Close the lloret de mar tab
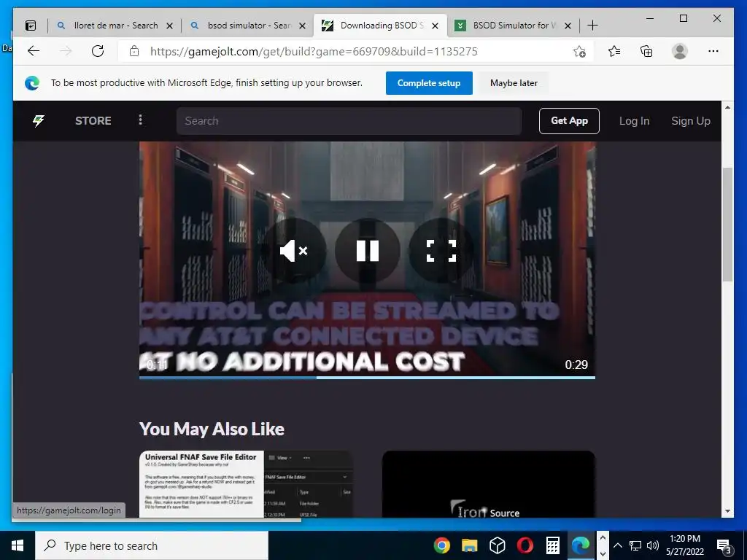 169,26
